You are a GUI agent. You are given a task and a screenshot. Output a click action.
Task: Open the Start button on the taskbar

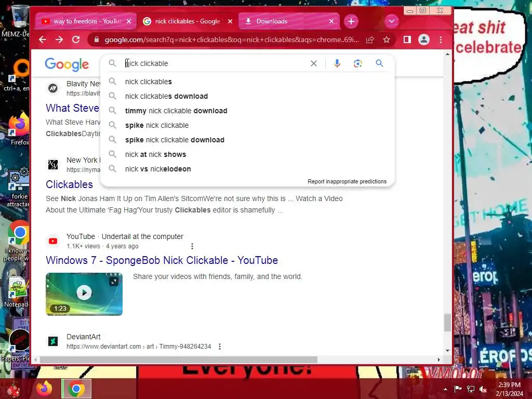coord(14,389)
